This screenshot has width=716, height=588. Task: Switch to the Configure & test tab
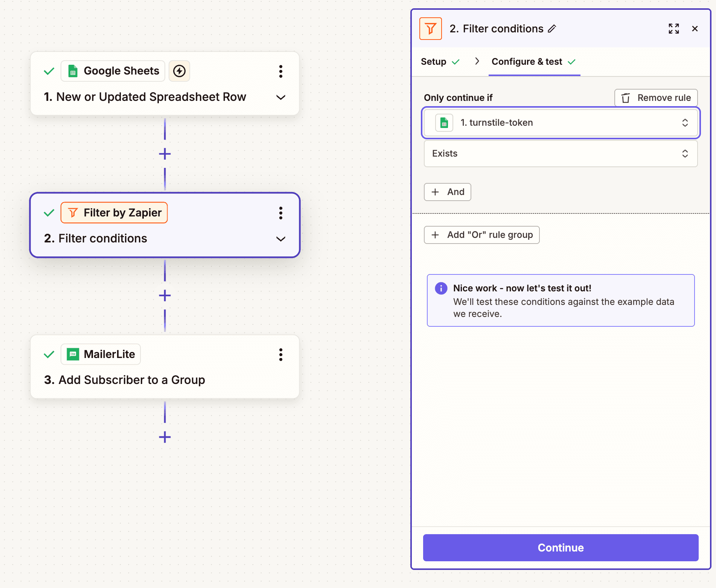(534, 62)
